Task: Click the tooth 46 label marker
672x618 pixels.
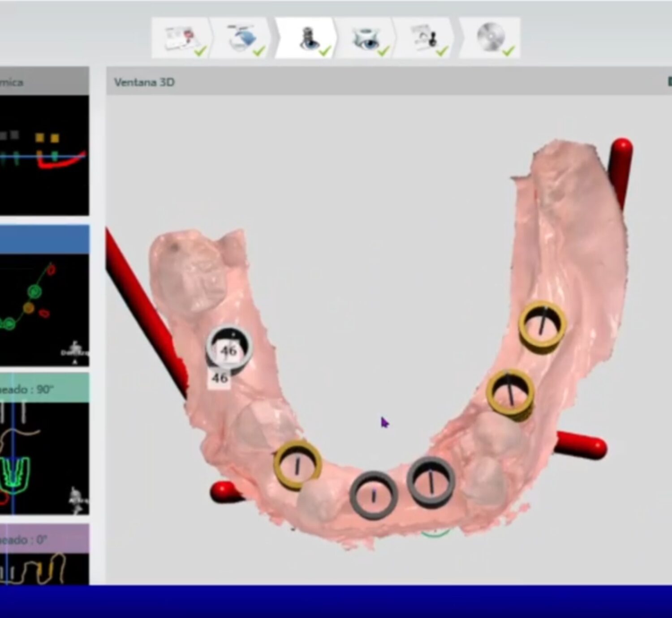Action: click(220, 378)
